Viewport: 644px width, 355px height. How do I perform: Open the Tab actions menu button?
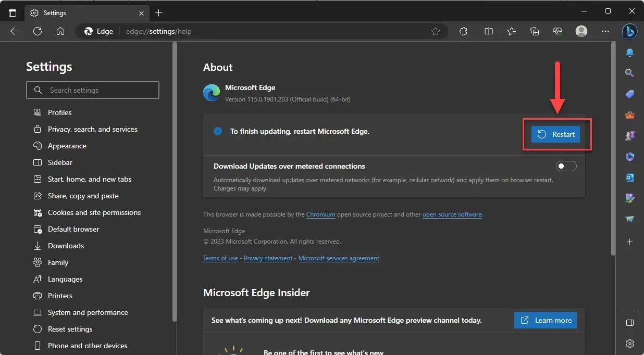(x=13, y=12)
